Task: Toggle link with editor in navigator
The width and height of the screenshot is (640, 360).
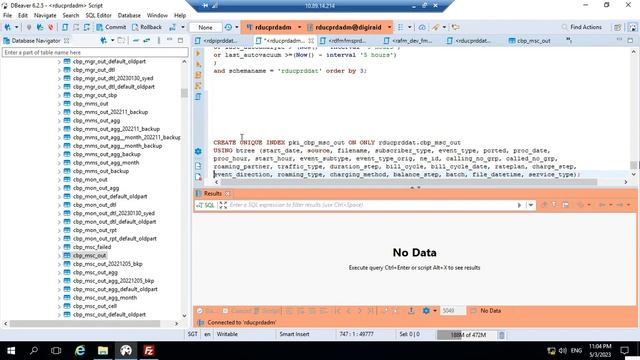Action: (147, 40)
